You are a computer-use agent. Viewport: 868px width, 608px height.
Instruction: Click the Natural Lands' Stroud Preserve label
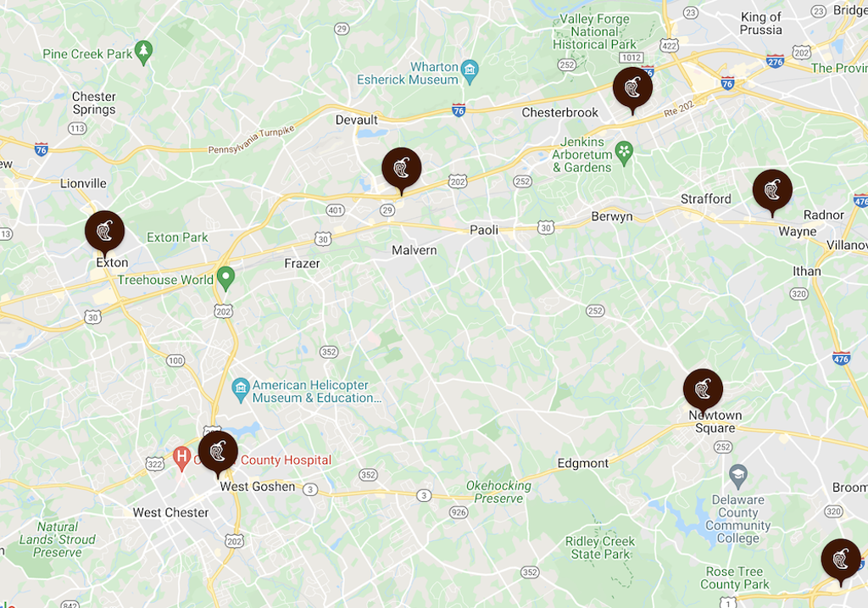(x=57, y=539)
